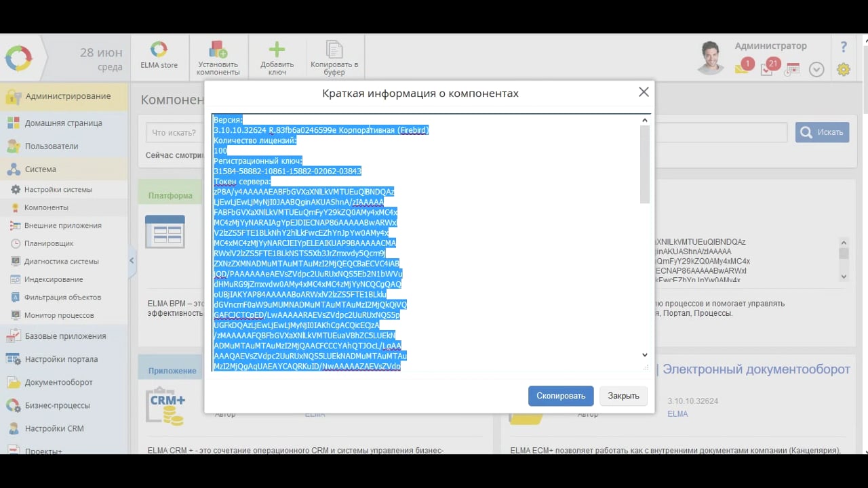Click the CRM+ application icon
Screen dimensions: 868x488
(165, 406)
